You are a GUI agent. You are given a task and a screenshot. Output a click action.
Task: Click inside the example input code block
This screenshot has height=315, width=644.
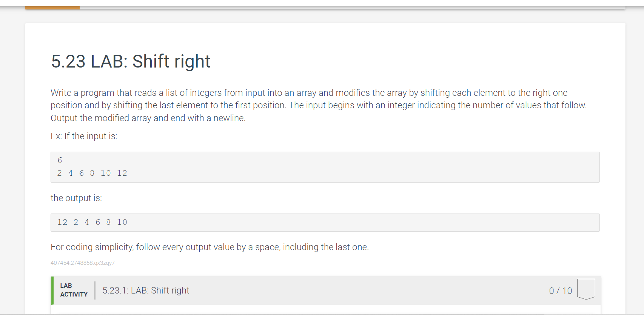point(325,167)
